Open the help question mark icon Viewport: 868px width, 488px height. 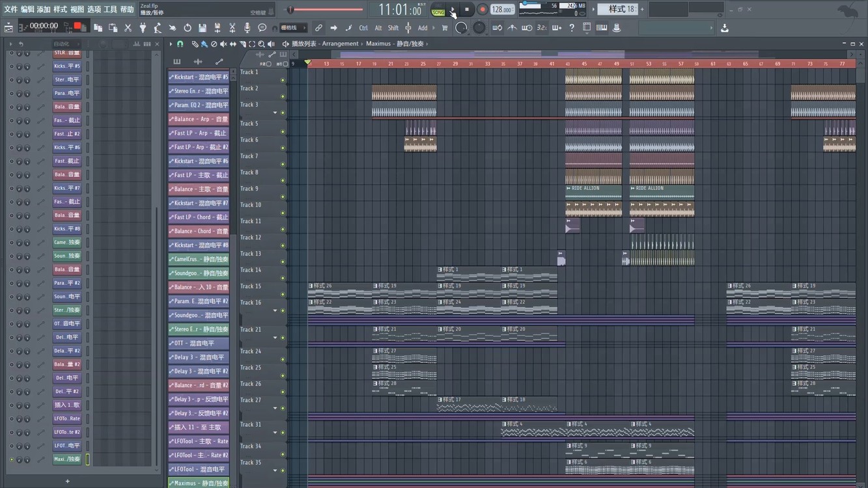coord(572,28)
